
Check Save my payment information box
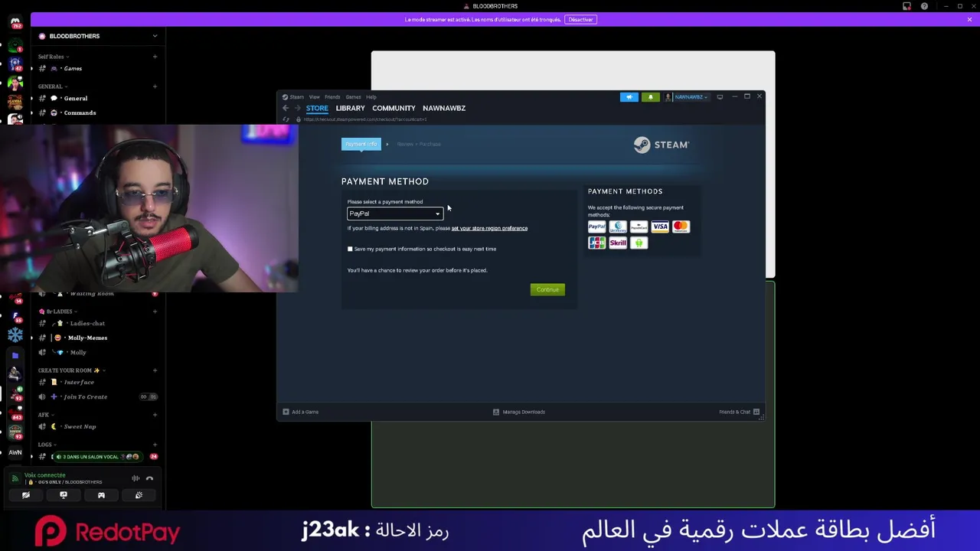(350, 249)
